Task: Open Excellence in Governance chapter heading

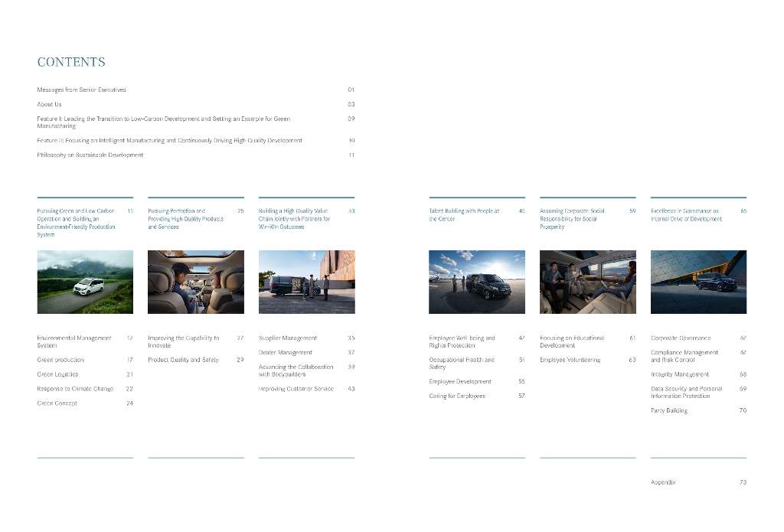Action: 687,215
